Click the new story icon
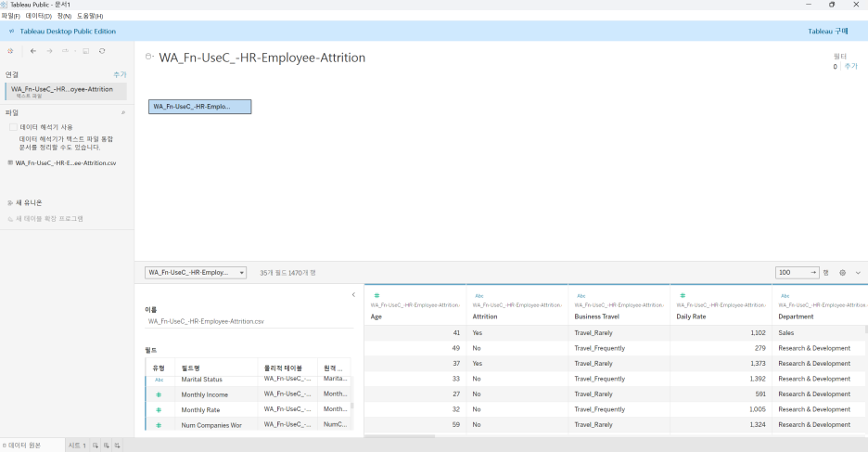 pos(118,446)
